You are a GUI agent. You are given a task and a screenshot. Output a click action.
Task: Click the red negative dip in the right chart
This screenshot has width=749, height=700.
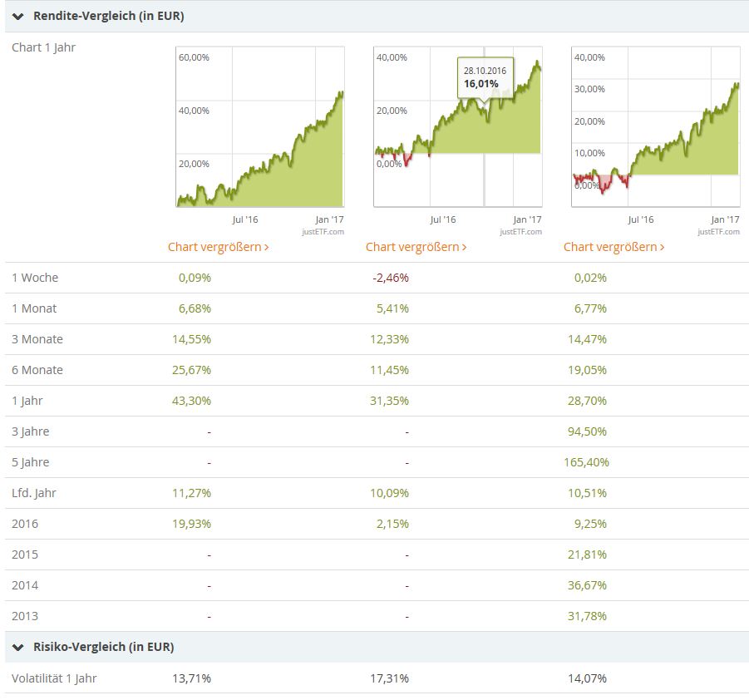click(x=604, y=183)
